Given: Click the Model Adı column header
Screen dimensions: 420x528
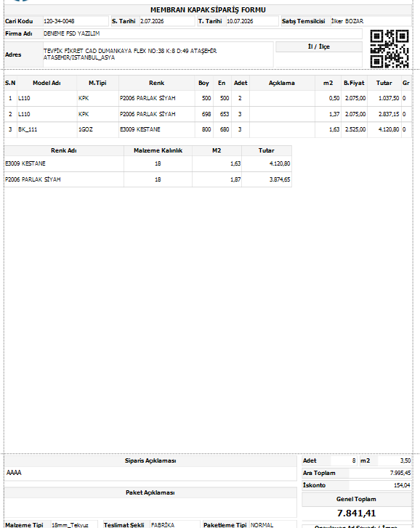Looking at the screenshot, I should click(47, 83).
